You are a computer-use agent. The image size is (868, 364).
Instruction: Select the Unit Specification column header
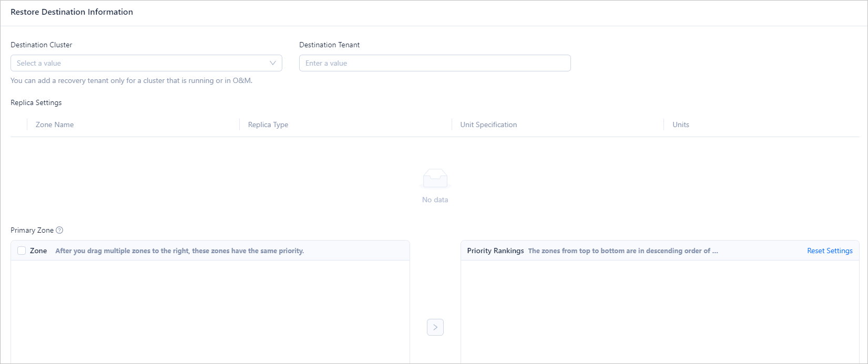click(x=488, y=124)
